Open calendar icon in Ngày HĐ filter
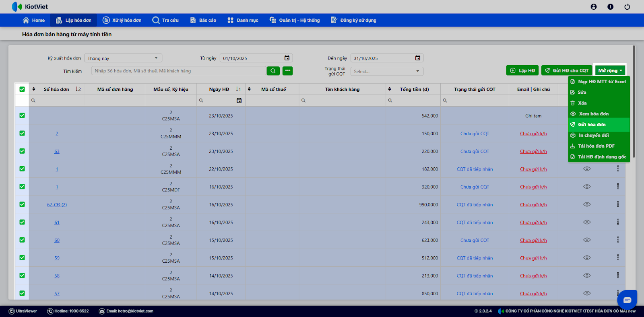 (239, 101)
